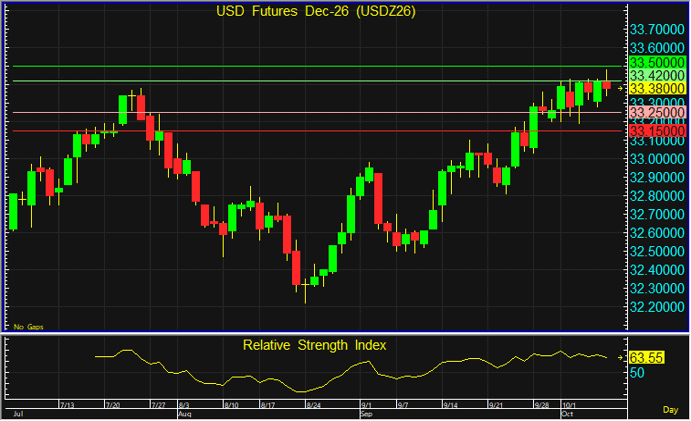Click the 33.00000 price axis label
691x421 pixels.
pyautogui.click(x=657, y=159)
